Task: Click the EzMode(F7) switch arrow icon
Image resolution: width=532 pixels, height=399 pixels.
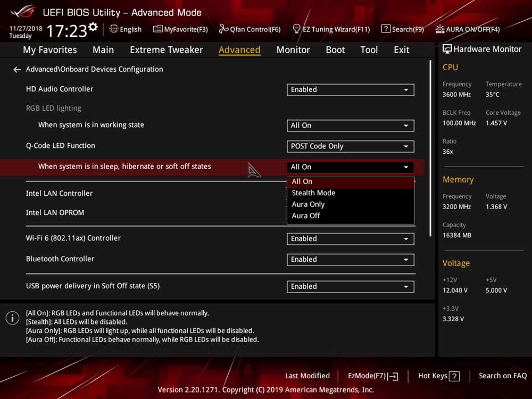Action: point(393,376)
